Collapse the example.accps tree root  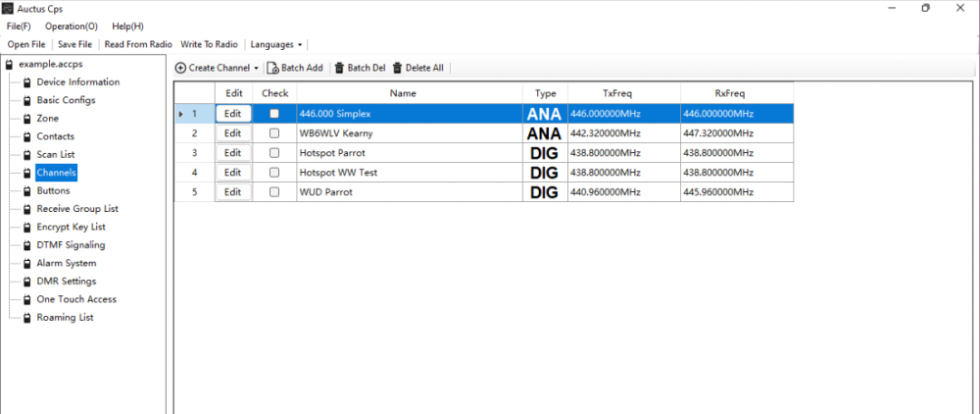[x=10, y=64]
